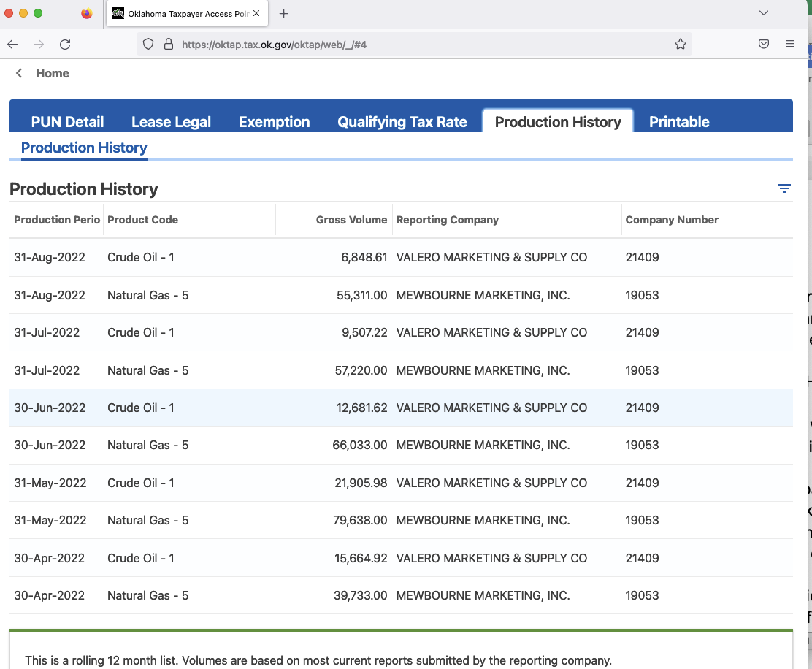Click the Home link

tap(53, 74)
